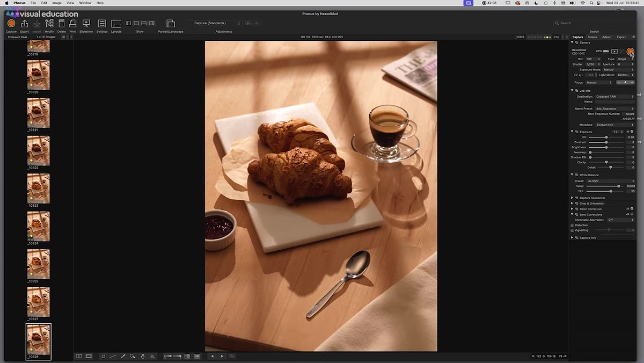Open the Chromatic Aberration Off dropdown
The width and height of the screenshot is (644, 363).
(620, 220)
